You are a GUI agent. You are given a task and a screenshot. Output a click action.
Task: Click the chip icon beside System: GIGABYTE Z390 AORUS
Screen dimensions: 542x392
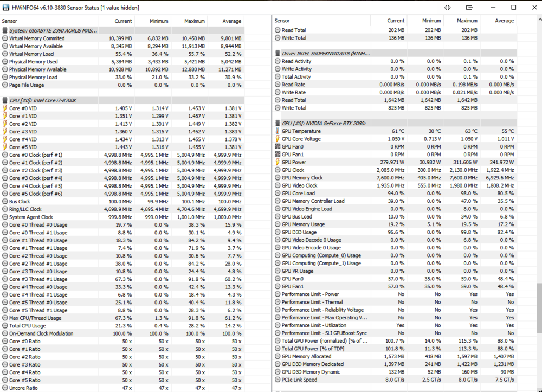coord(5,31)
